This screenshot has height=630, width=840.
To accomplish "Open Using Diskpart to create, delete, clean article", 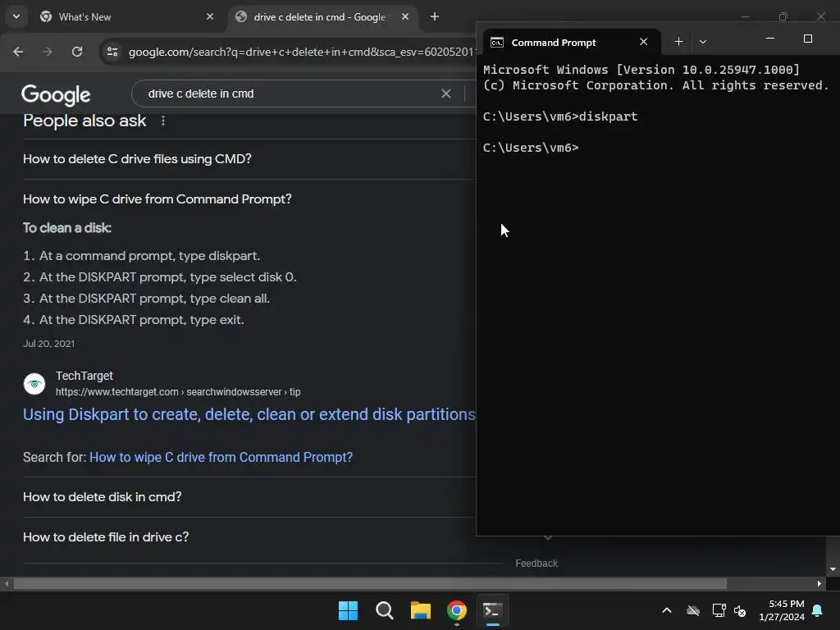I will 249,414.
